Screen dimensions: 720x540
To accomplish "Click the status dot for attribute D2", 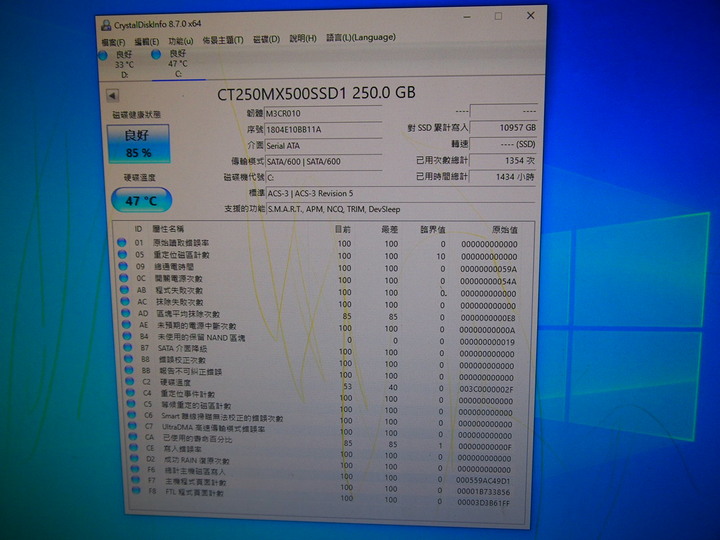I will (x=134, y=458).
